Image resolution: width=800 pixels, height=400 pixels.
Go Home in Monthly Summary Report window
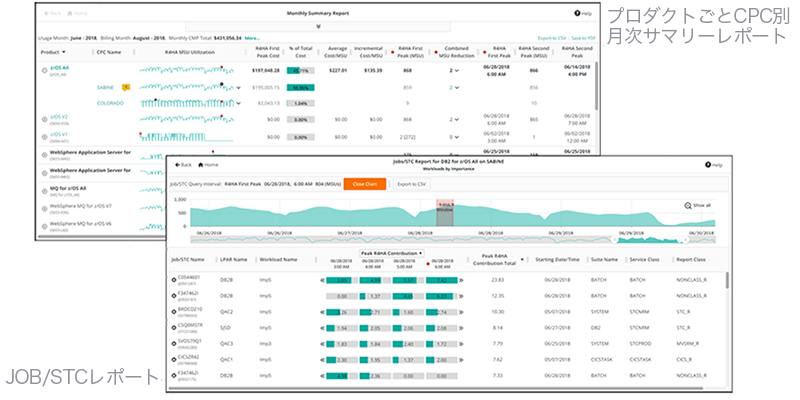click(77, 13)
